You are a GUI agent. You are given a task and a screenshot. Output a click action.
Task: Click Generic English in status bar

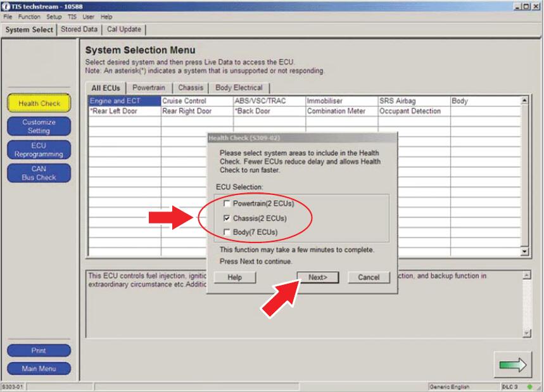449,386
